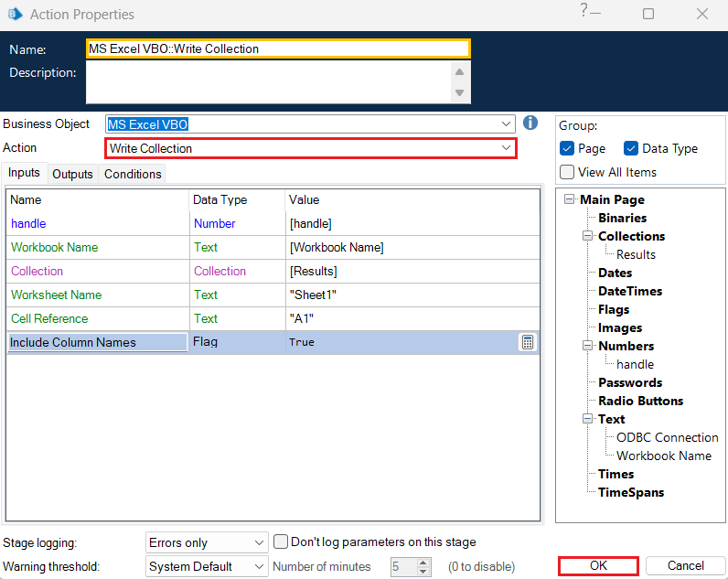This screenshot has width=728, height=579.
Task: Select the Results collection item
Action: 636,254
